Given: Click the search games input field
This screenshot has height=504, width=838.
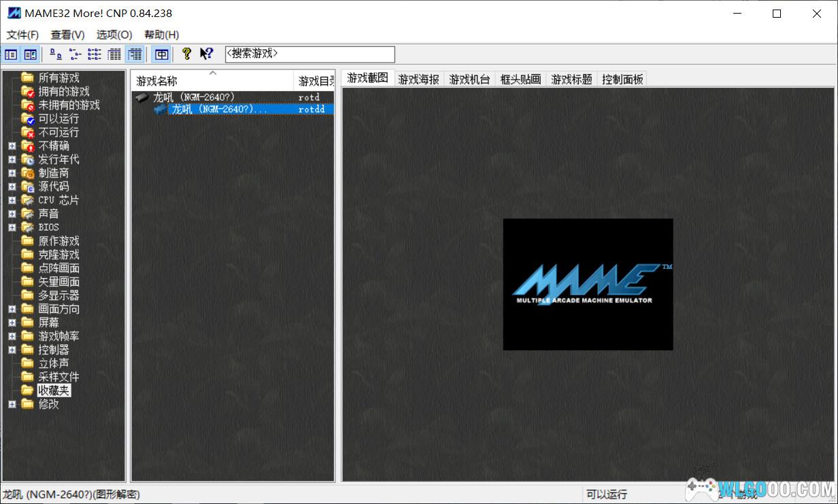Looking at the screenshot, I should coord(309,54).
